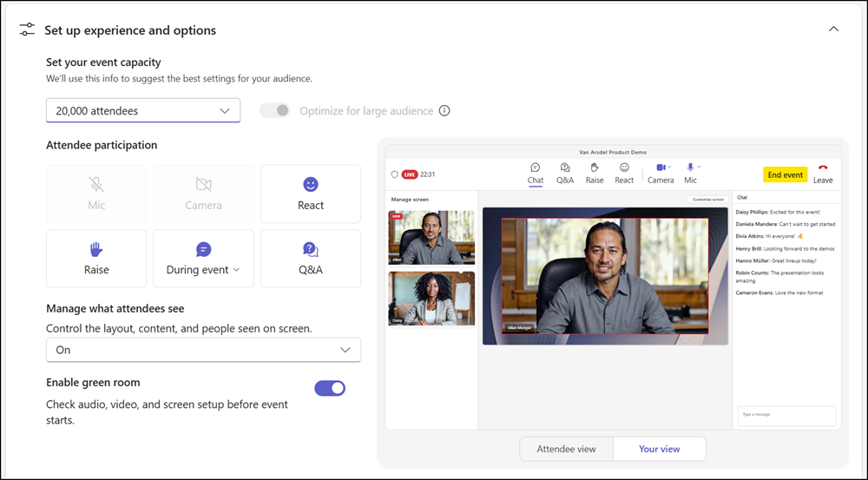This screenshot has height=480, width=868.
Task: Click the Leave phone icon in preview
Action: (x=823, y=168)
